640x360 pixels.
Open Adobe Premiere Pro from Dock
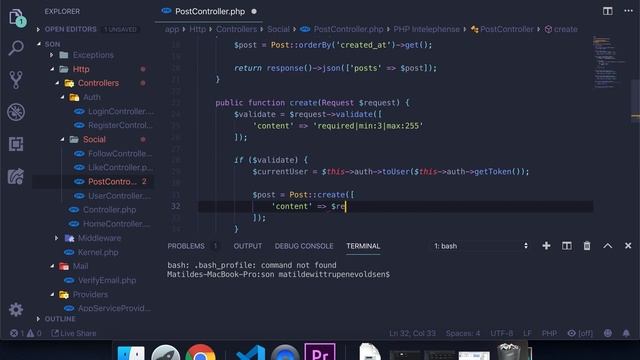(x=320, y=352)
